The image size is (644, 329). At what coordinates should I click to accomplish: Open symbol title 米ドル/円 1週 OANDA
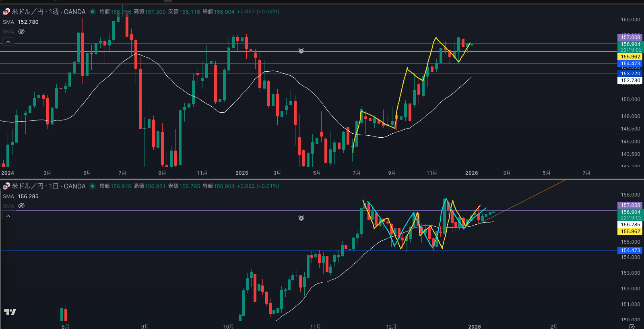point(48,12)
